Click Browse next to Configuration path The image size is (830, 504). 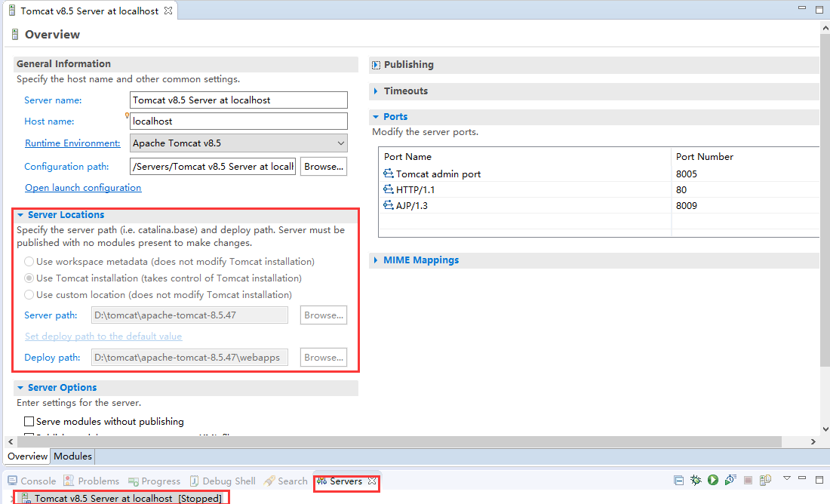pos(324,167)
